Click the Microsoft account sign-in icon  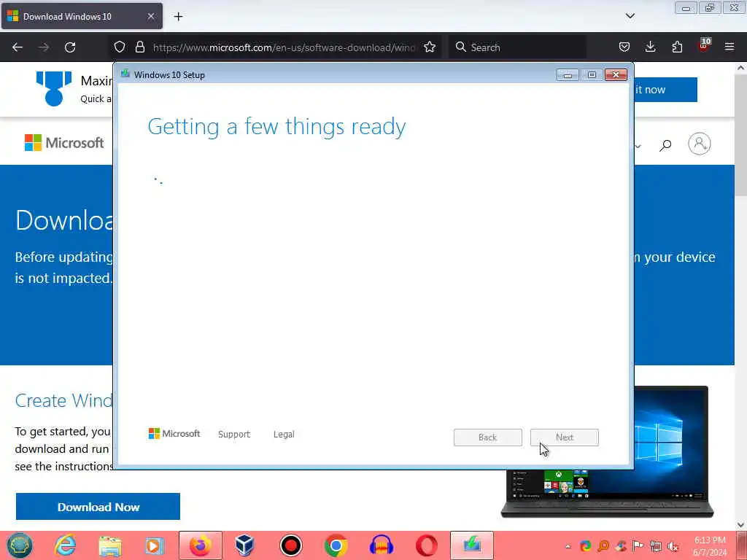(x=700, y=144)
